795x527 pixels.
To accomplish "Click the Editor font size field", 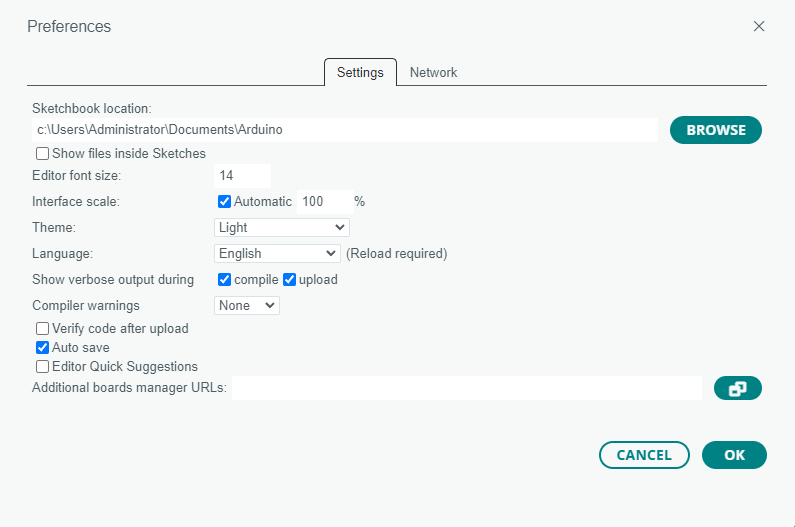I will click(x=242, y=175).
